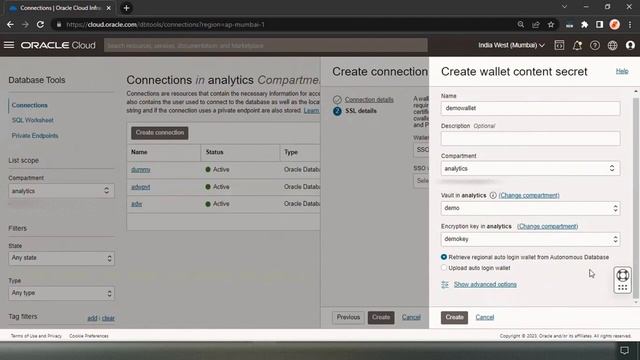Bookmark this page with the star icon
The image size is (640, 360).
click(x=551, y=24)
